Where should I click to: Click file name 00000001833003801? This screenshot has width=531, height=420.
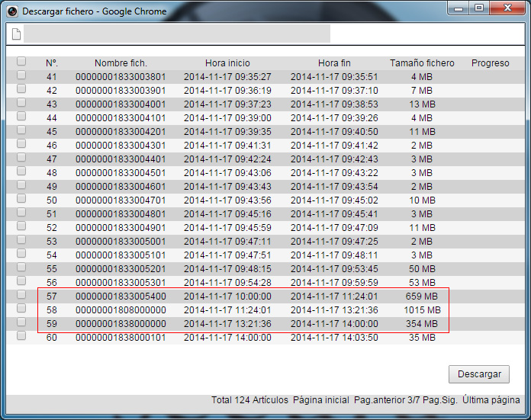tap(121, 77)
